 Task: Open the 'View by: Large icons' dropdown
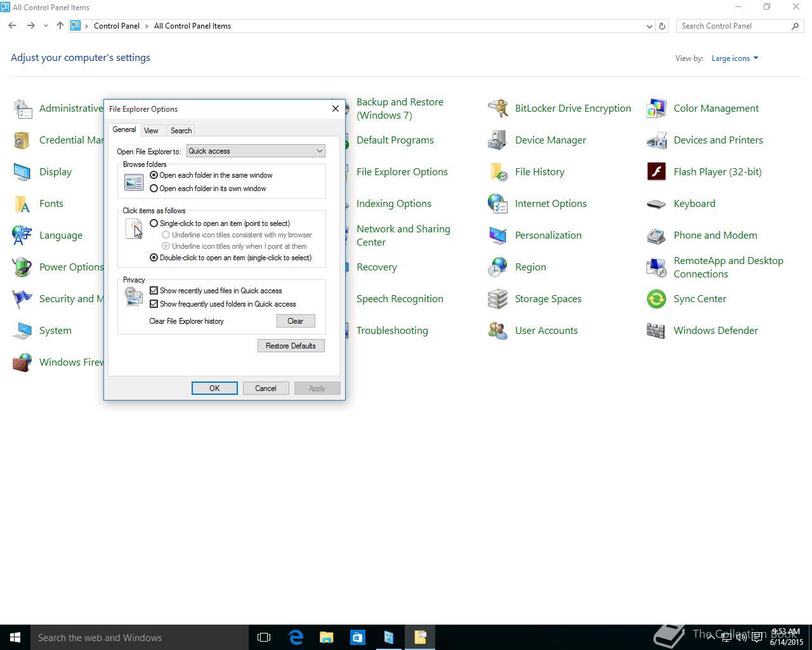[735, 58]
